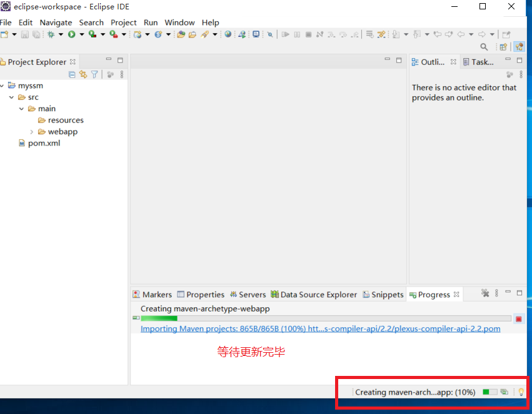Click the Suspend pause icon
The height and width of the screenshot is (414, 532).
pos(297,34)
